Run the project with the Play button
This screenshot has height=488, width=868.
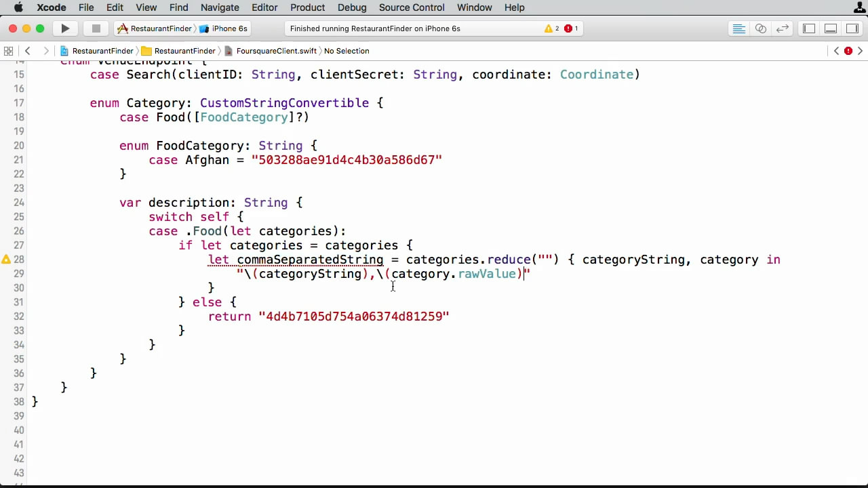click(x=65, y=28)
